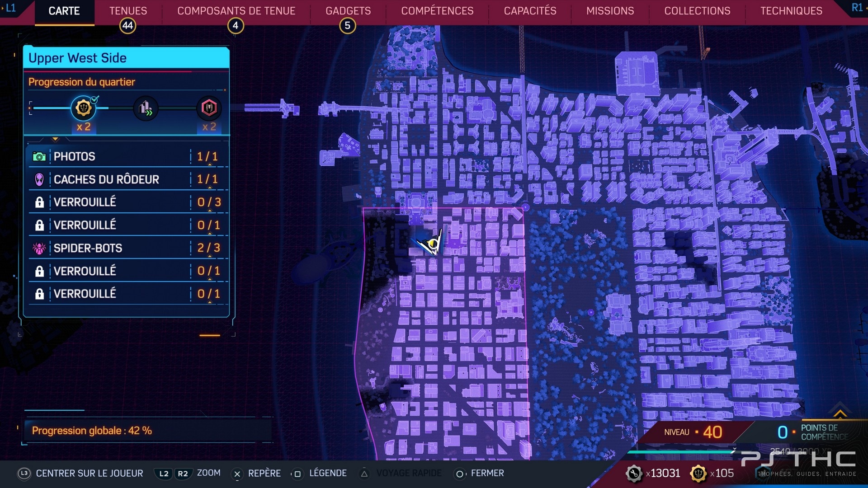Select the SPIDER-BOTS 2/3 row
The height and width of the screenshot is (488, 868).
[128, 248]
